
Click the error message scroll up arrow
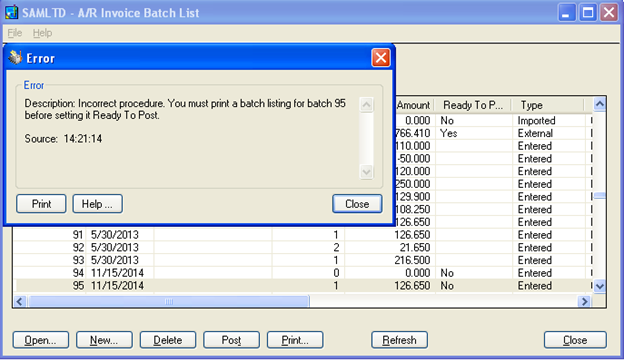click(x=366, y=105)
